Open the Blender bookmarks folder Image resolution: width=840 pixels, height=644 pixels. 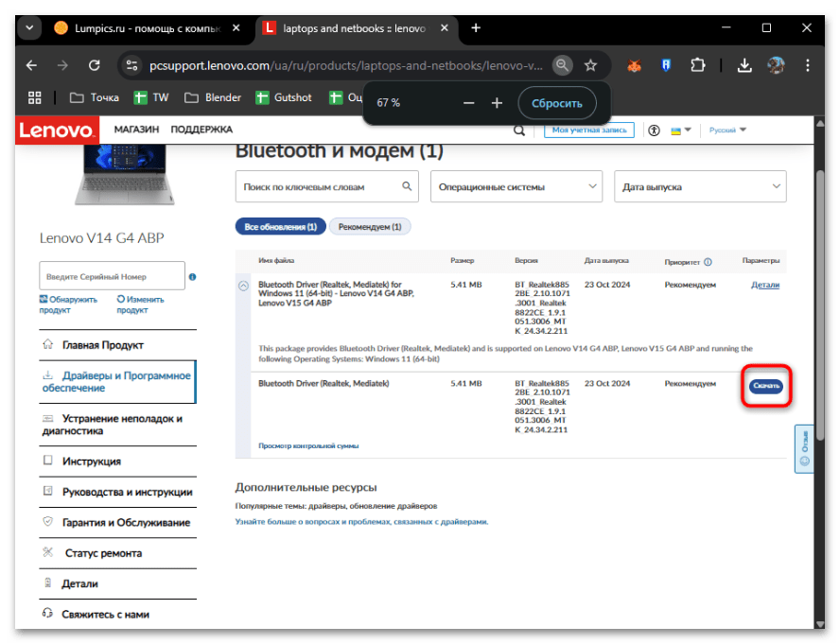tap(213, 97)
